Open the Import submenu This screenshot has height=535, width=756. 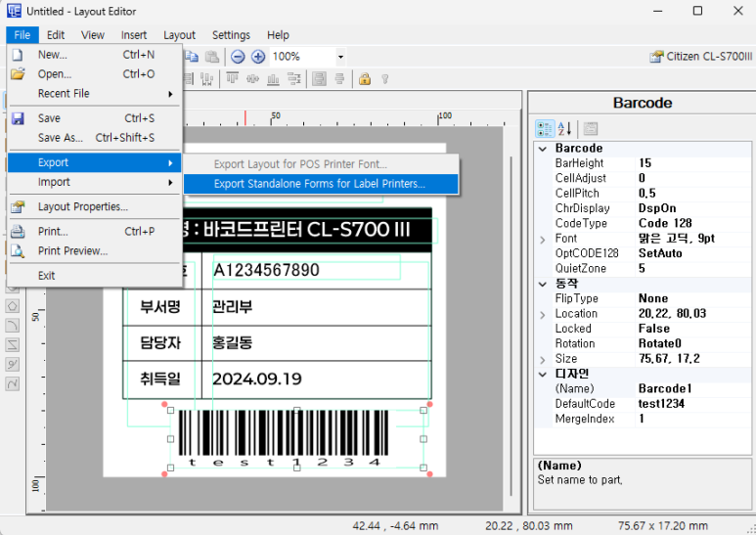[x=95, y=182]
